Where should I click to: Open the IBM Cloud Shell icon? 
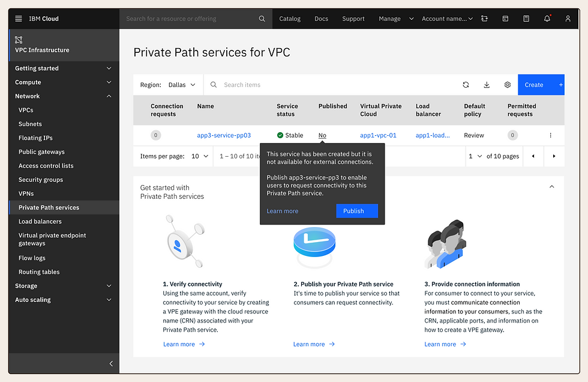505,19
